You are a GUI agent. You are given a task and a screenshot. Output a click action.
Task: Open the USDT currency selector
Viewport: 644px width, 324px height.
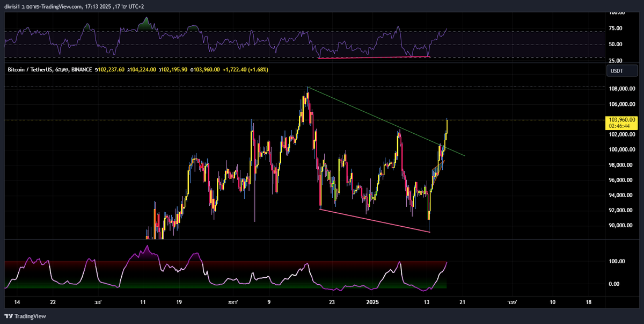pos(623,71)
